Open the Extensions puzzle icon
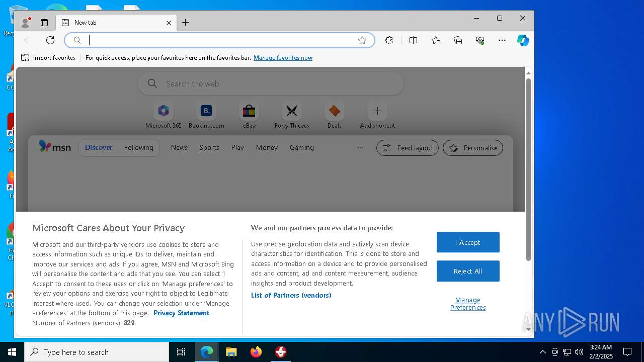644x362 pixels. [x=389, y=40]
